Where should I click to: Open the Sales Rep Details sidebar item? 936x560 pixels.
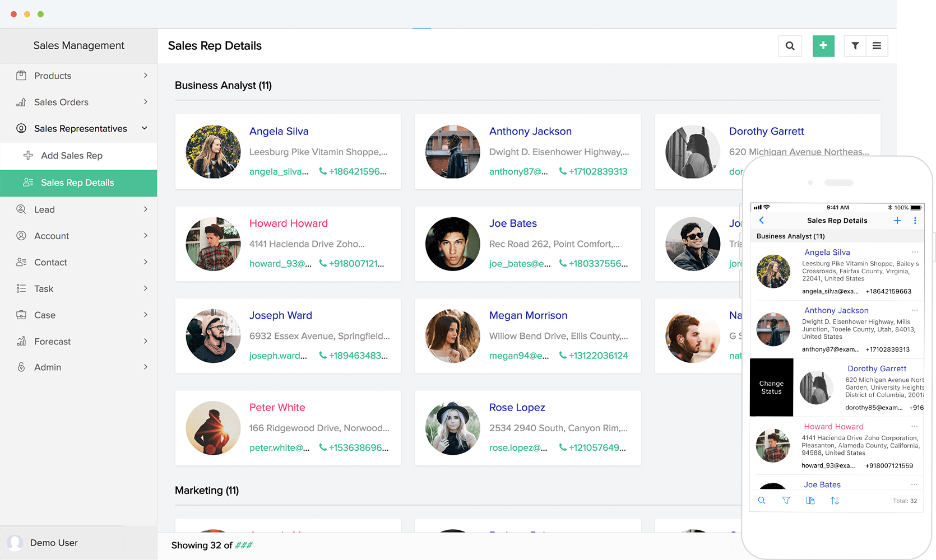(78, 183)
